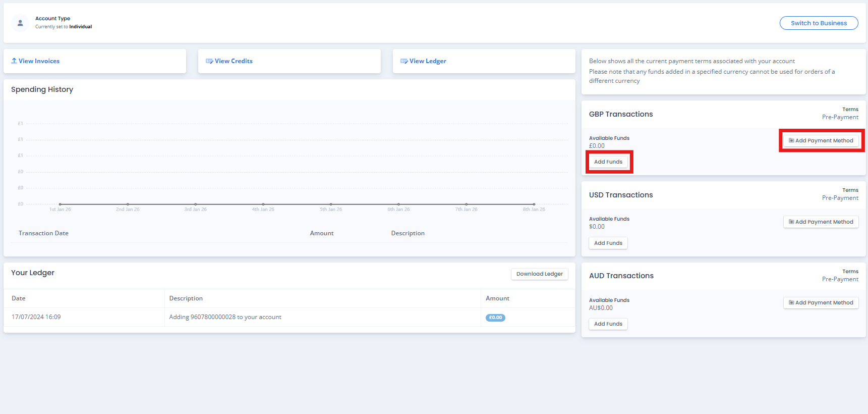Add funds to AUD Transactions
Viewport: 868px width, 414px height.
[x=608, y=324]
